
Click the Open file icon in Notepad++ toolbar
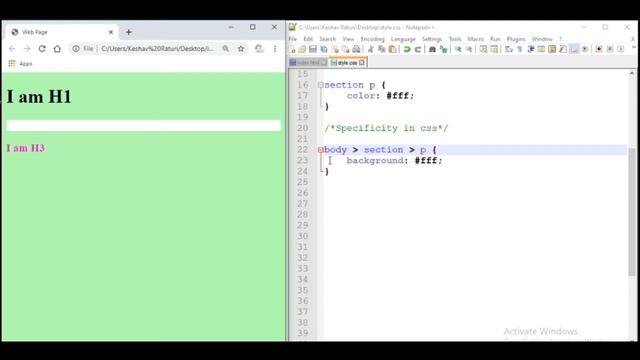302,49
